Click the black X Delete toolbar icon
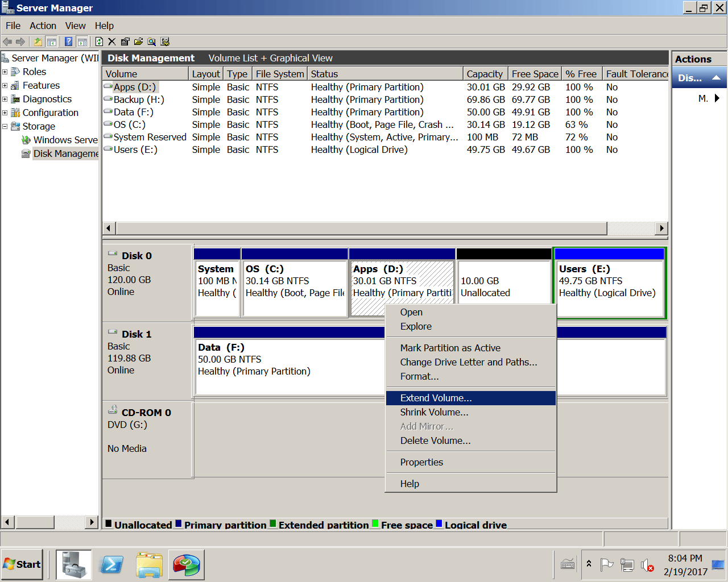Screen dimensions: 728x582 click(112, 41)
